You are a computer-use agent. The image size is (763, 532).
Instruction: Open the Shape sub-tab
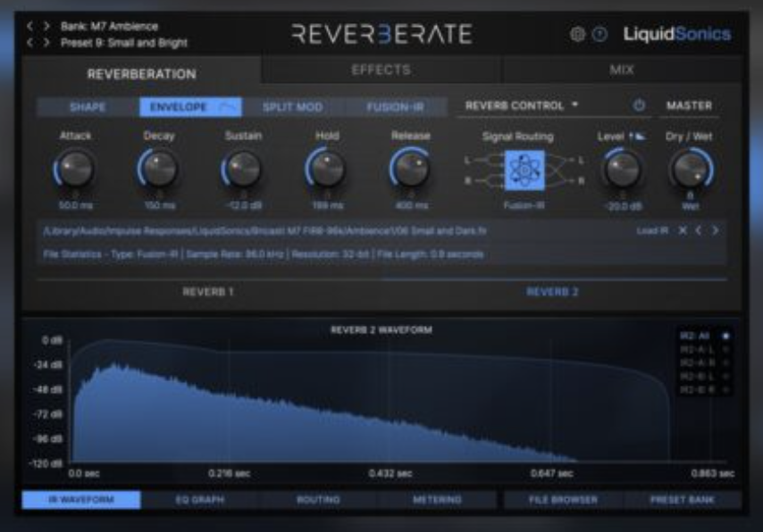[88, 107]
